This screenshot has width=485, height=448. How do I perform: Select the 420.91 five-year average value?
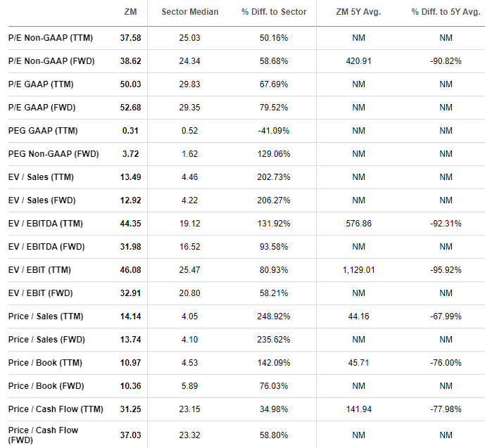[x=358, y=61]
